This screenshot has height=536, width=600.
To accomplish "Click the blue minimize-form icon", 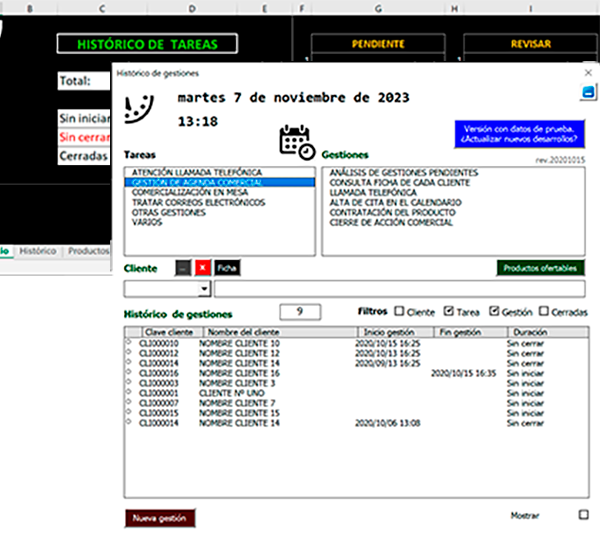I will [x=587, y=93].
